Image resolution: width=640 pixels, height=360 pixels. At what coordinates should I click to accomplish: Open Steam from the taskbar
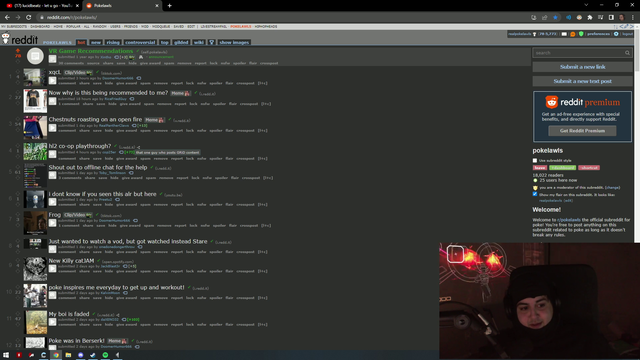pos(93,355)
